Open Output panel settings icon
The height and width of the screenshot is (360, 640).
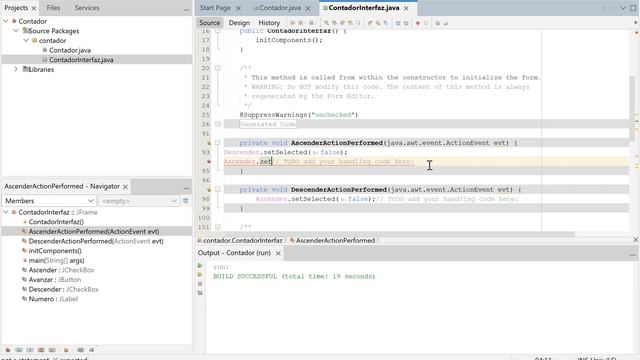point(200,293)
